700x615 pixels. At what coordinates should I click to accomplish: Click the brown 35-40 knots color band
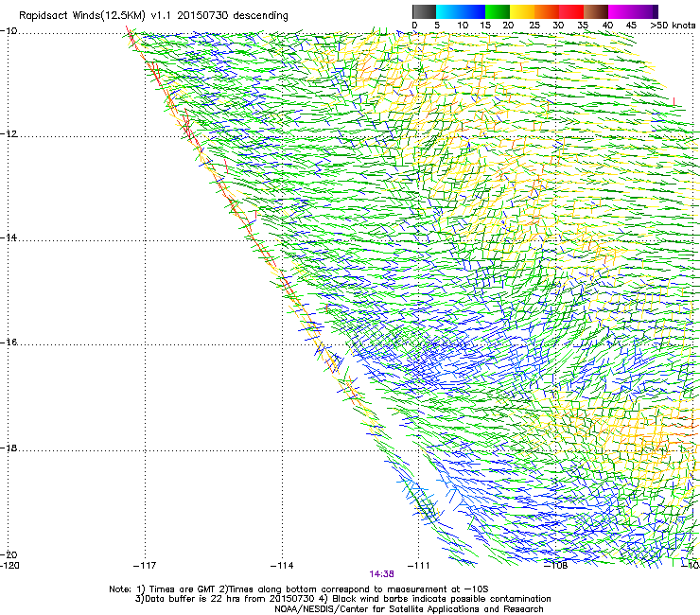click(x=596, y=11)
